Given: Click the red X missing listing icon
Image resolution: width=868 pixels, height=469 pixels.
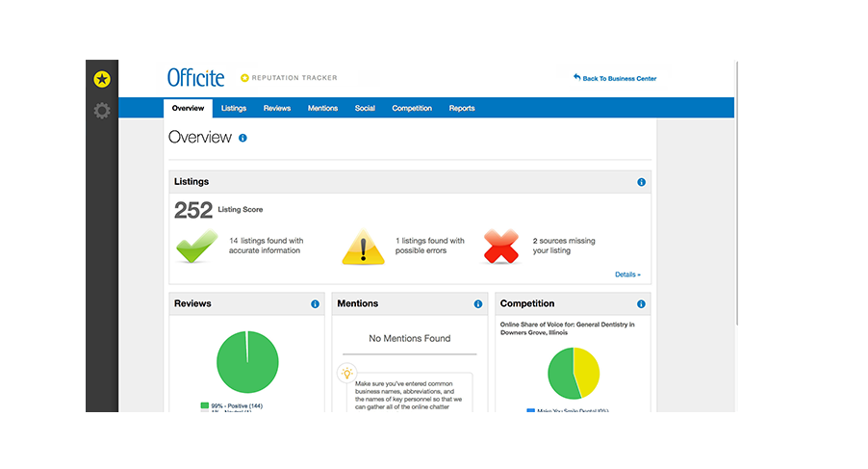Looking at the screenshot, I should pos(501,246).
